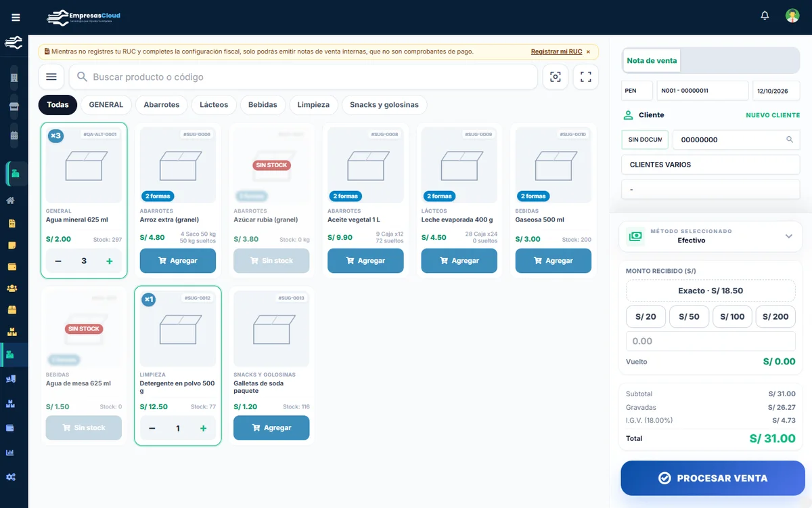This screenshot has width=812, height=508.
Task: Click the NUEVO CLIENTE link
Action: point(773,115)
